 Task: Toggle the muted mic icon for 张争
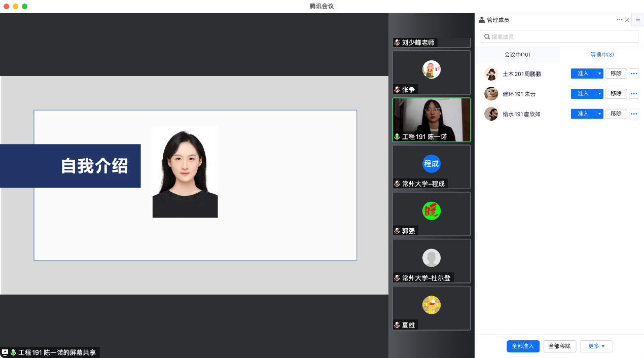coord(397,90)
